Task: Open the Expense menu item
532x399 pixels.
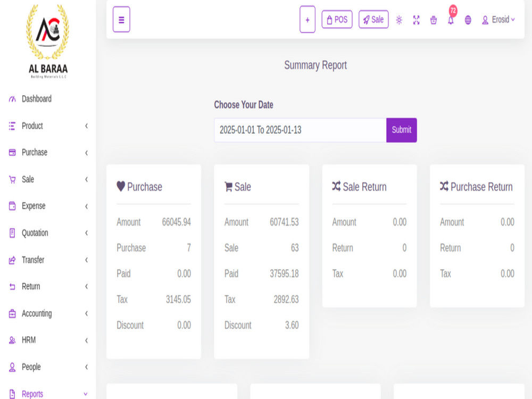Action: (x=33, y=206)
